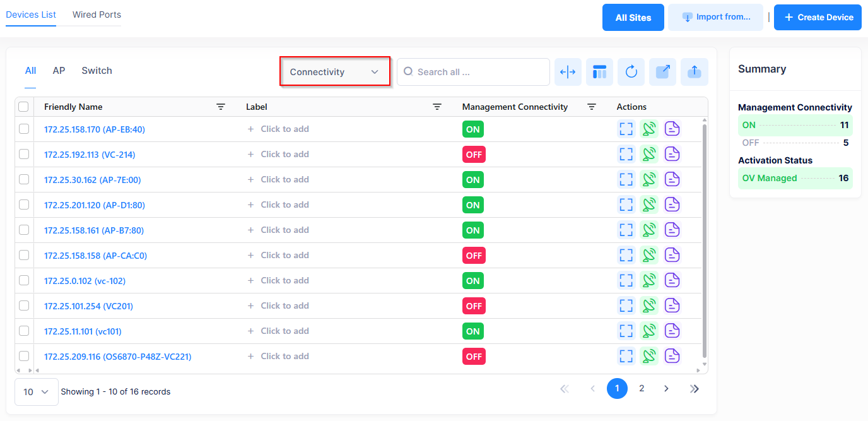Expand the page size 10 dropdown
The image size is (868, 421).
pos(36,392)
